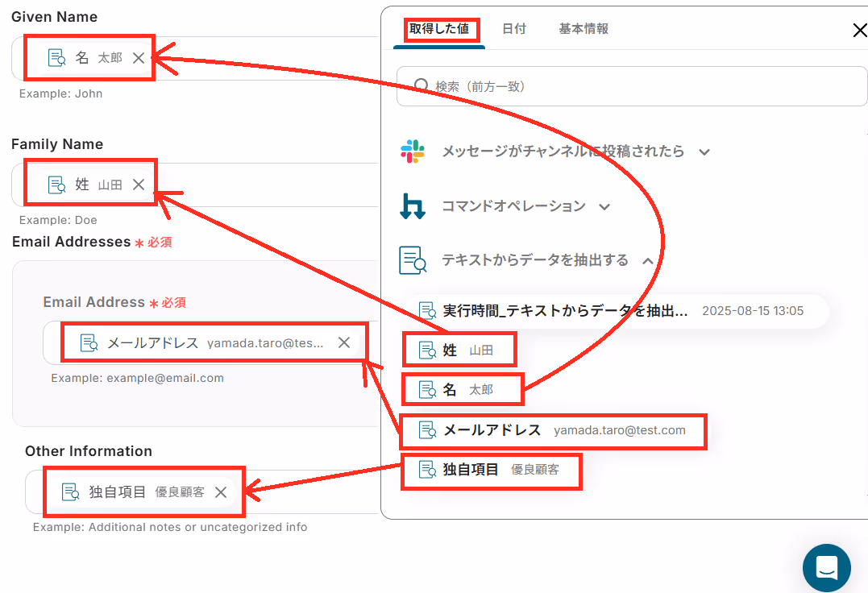This screenshot has height=593, width=868.
Task: Click the コマンドオペレーション app icon
Action: (413, 206)
